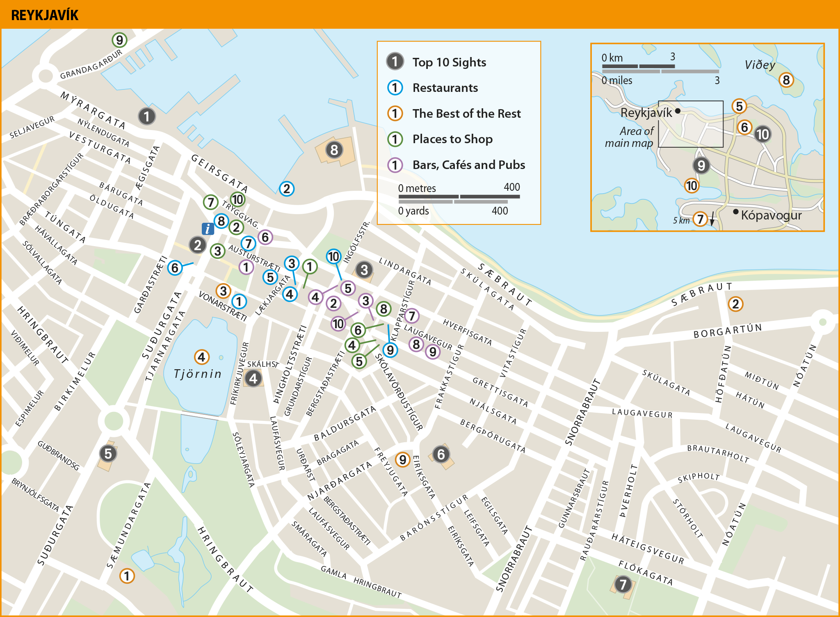Select green shop marker 9 at Grandagarður
840x617 pixels.
[x=119, y=40]
